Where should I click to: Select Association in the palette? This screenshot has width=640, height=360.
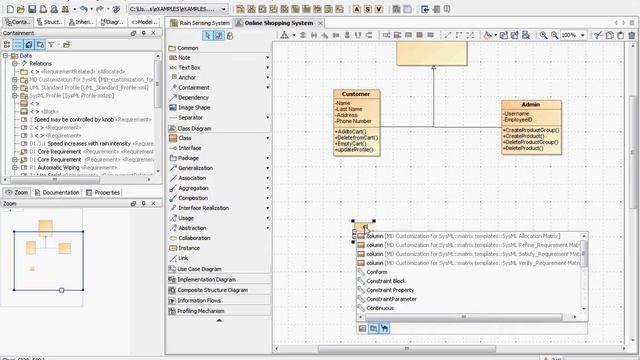pyautogui.click(x=192, y=178)
